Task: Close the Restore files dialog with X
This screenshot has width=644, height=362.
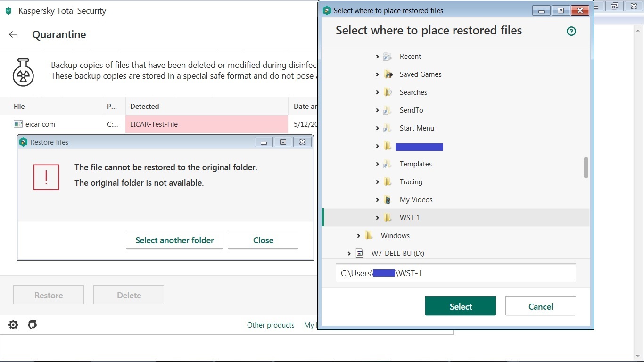Action: coord(303,142)
